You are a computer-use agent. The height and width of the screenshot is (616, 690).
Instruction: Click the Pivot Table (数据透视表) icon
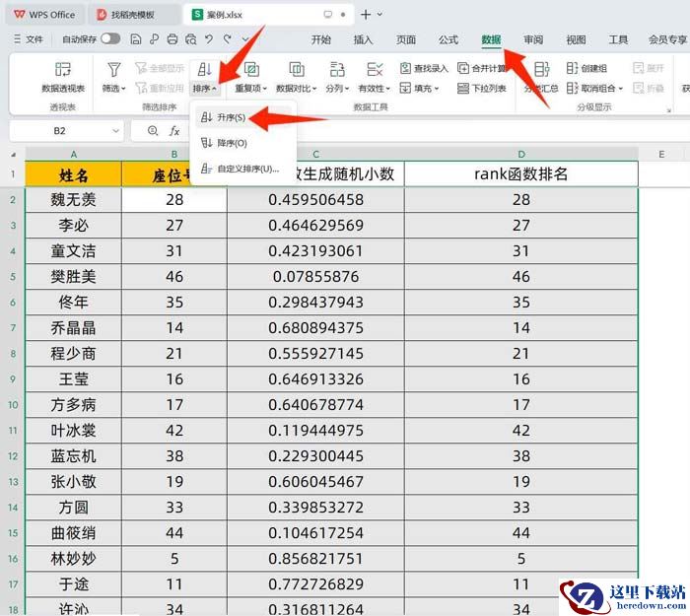tap(62, 70)
